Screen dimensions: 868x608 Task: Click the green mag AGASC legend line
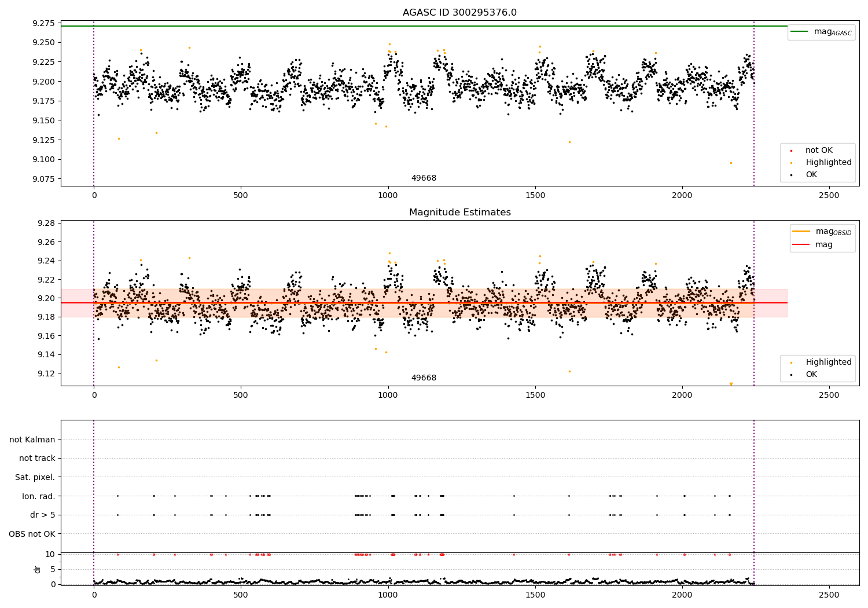point(799,32)
